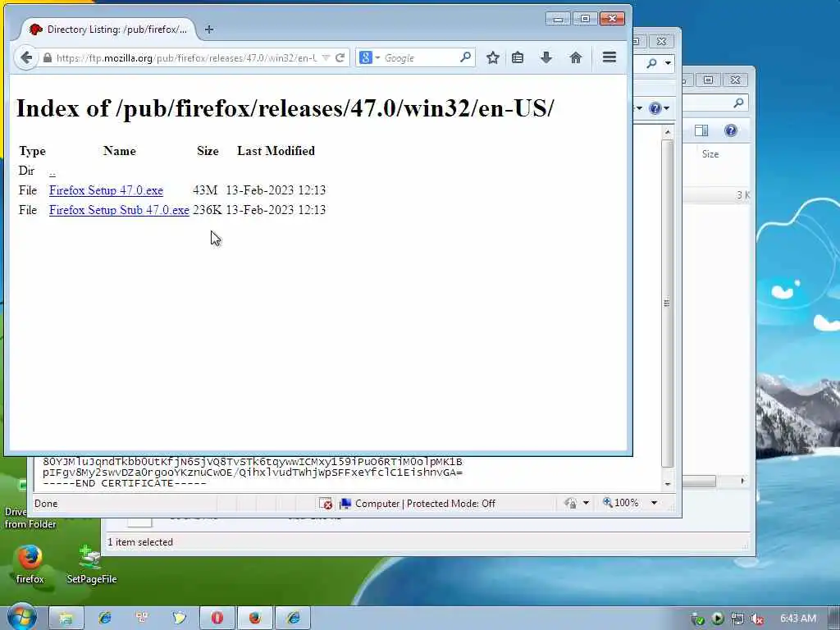This screenshot has width=840, height=630.
Task: Click the Name column header
Action: (120, 151)
